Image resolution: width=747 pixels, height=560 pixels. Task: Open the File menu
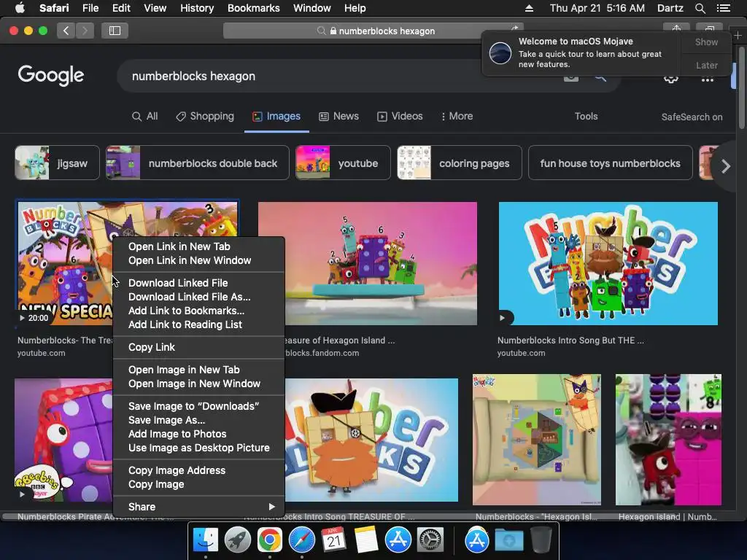90,8
